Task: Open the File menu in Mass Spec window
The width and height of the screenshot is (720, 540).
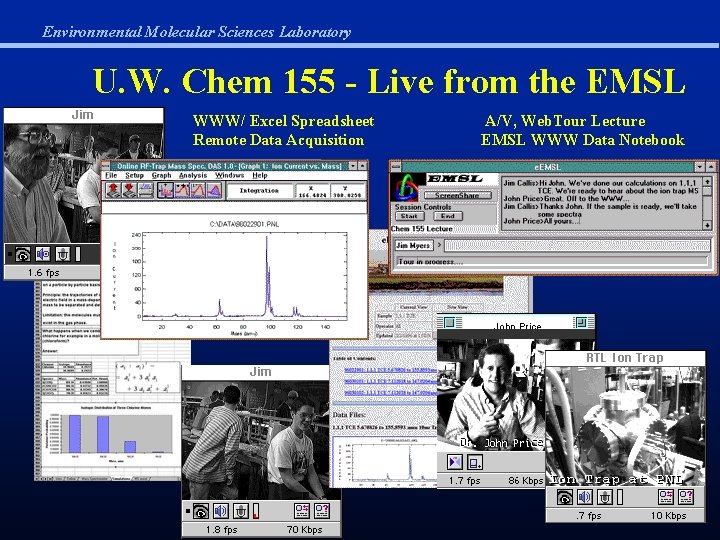Action: coord(111,175)
